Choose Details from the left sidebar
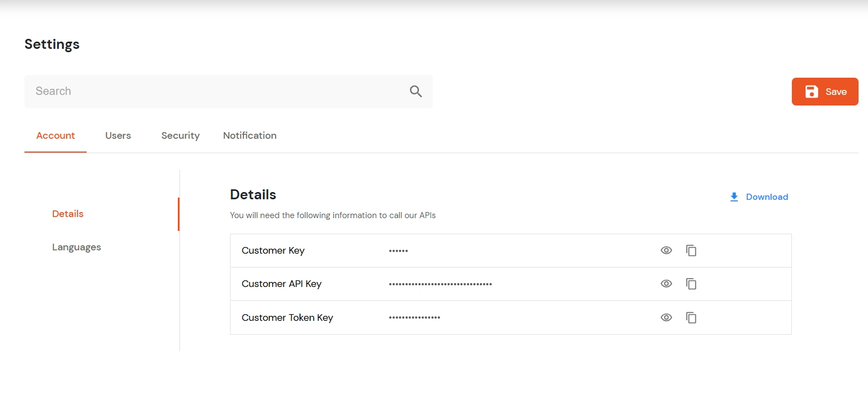The width and height of the screenshot is (868, 393). click(x=67, y=213)
